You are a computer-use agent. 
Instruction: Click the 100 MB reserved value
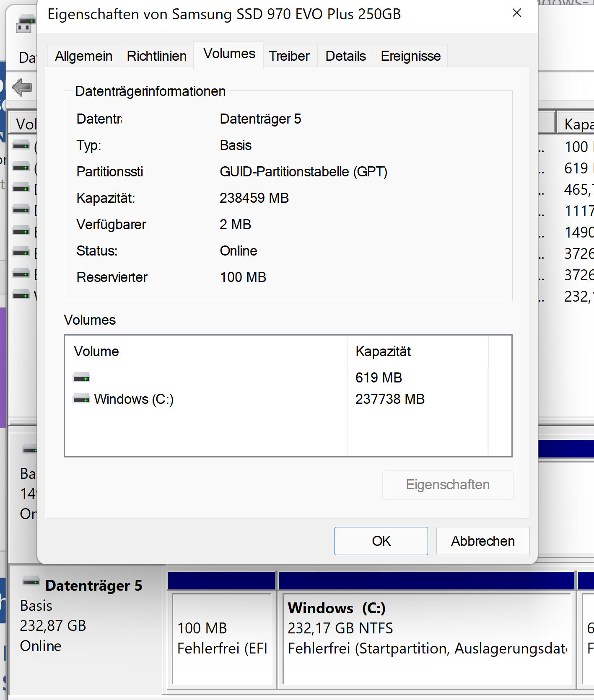[x=243, y=277]
